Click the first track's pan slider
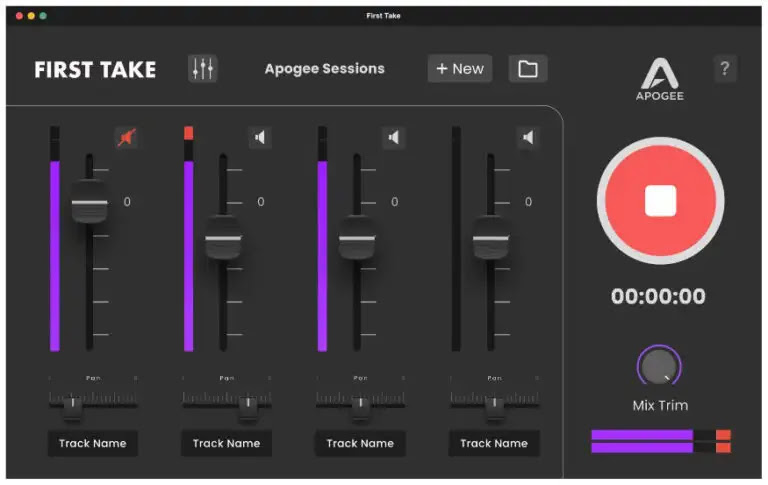 (72, 404)
